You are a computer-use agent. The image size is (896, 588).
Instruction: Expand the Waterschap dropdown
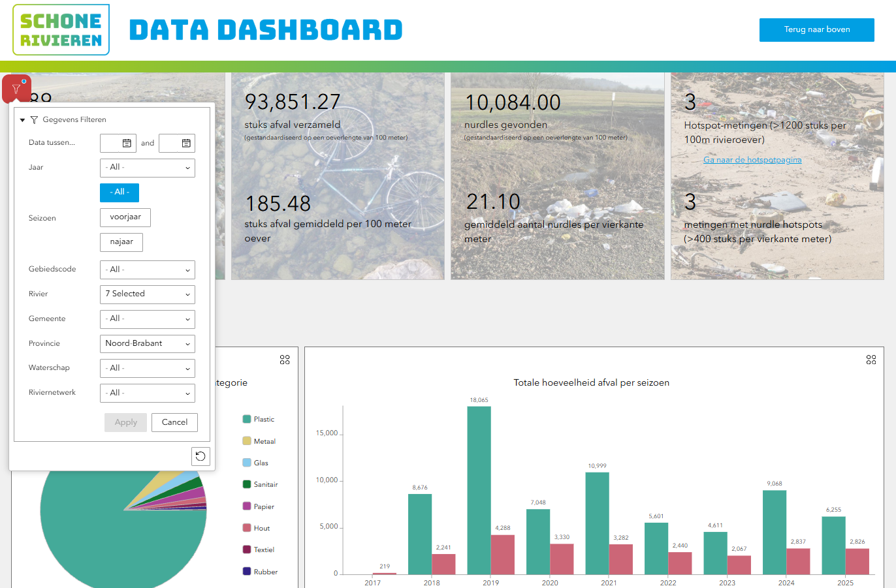[148, 369]
